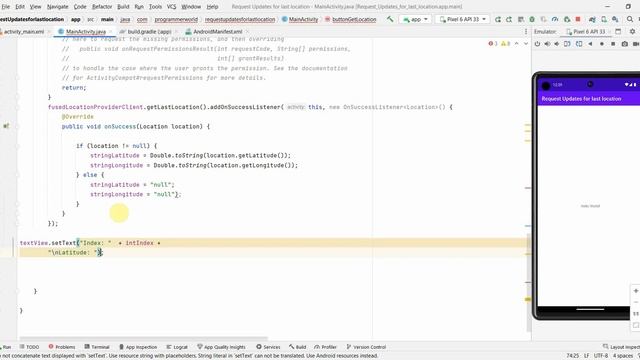Switch to MainActivity.java tab
The image size is (640, 360).
(x=86, y=31)
